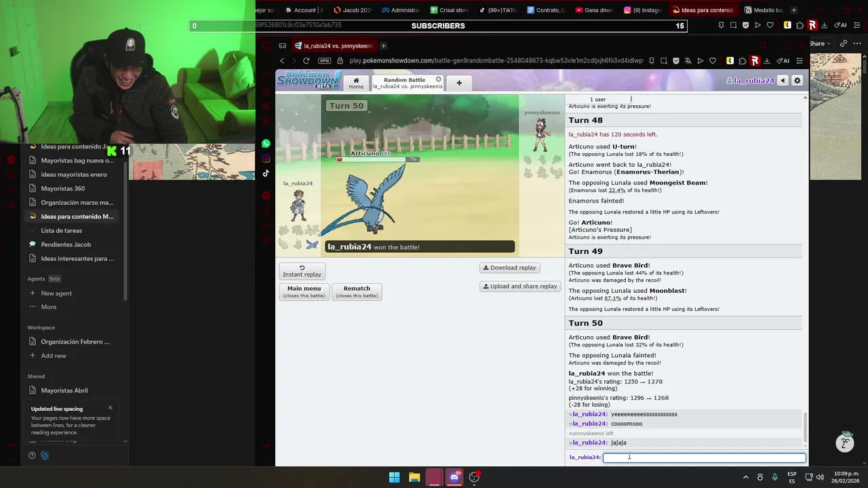Download the battle replay
This screenshot has height=488, width=868.
tap(509, 268)
